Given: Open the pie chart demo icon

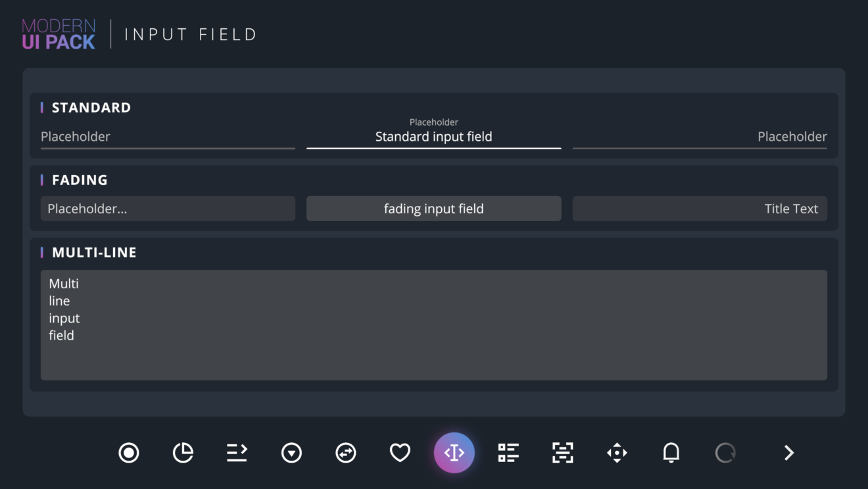Looking at the screenshot, I should (x=183, y=453).
